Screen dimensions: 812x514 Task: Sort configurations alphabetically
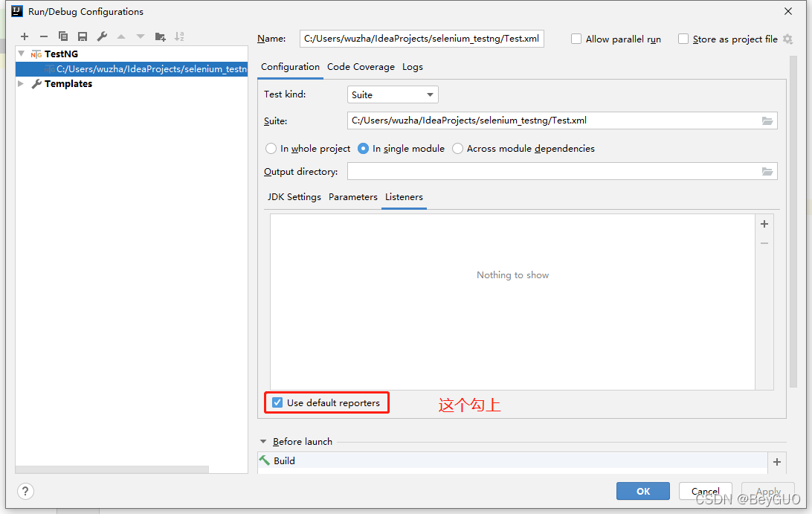pyautogui.click(x=179, y=36)
